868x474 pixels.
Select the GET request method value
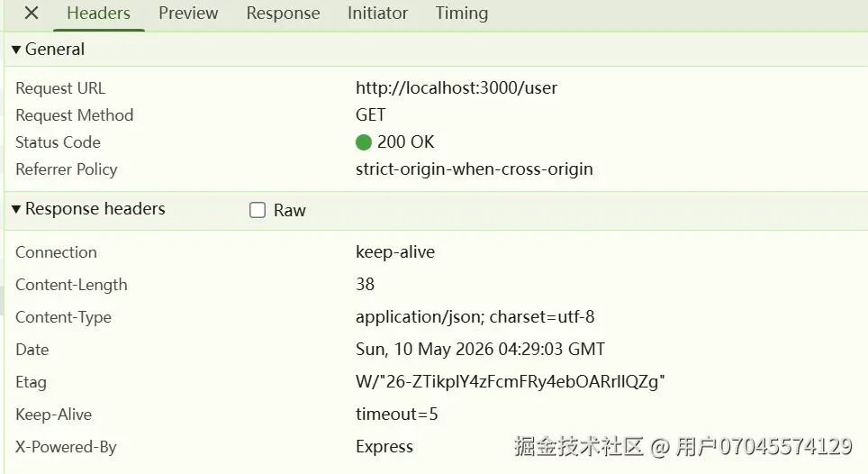coord(370,114)
